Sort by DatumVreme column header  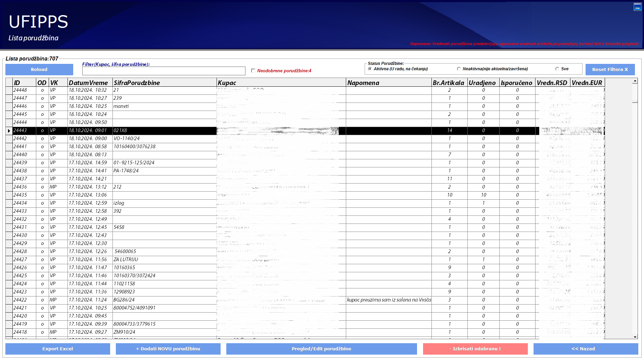click(90, 83)
